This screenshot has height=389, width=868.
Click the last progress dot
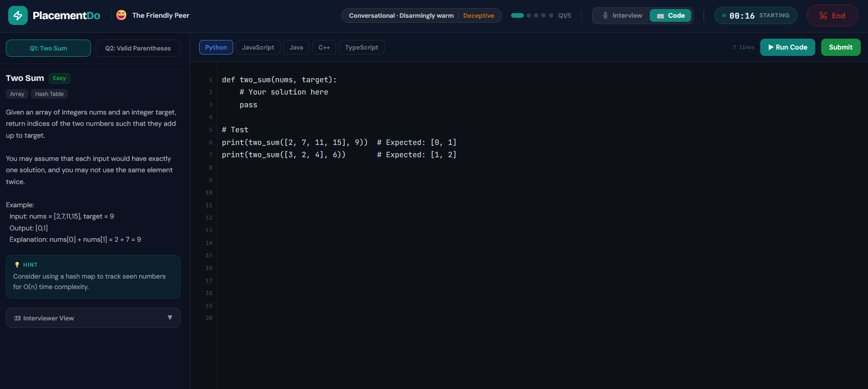coord(551,15)
